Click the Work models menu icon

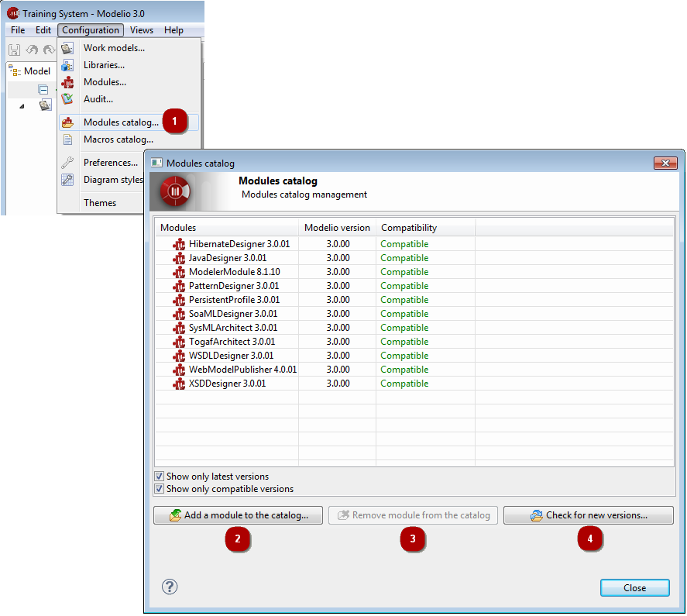[67, 48]
